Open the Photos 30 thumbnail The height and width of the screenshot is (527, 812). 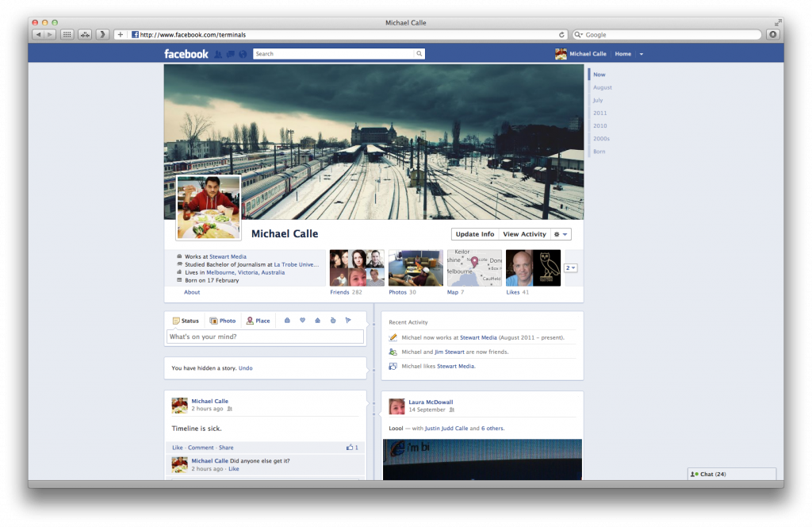pos(416,268)
